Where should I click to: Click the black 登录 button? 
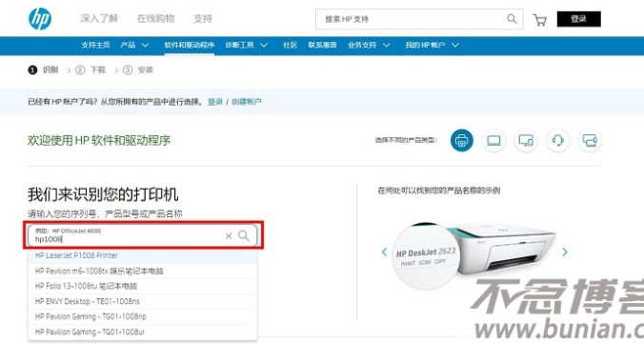tap(578, 19)
